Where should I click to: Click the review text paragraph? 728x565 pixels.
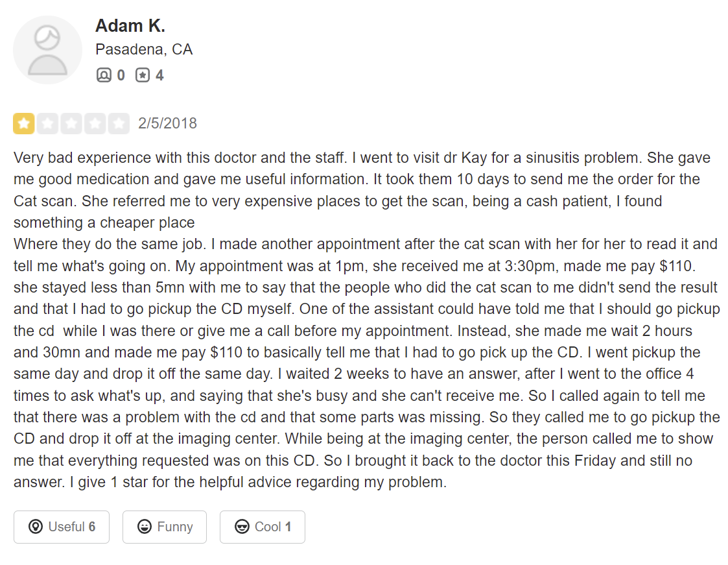366,320
